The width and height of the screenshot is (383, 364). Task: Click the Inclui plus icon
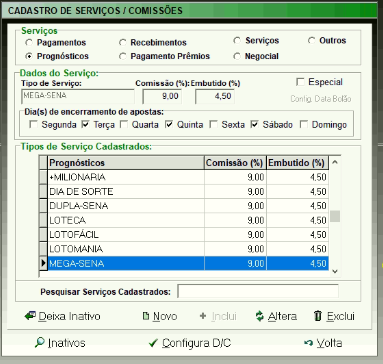(x=203, y=316)
